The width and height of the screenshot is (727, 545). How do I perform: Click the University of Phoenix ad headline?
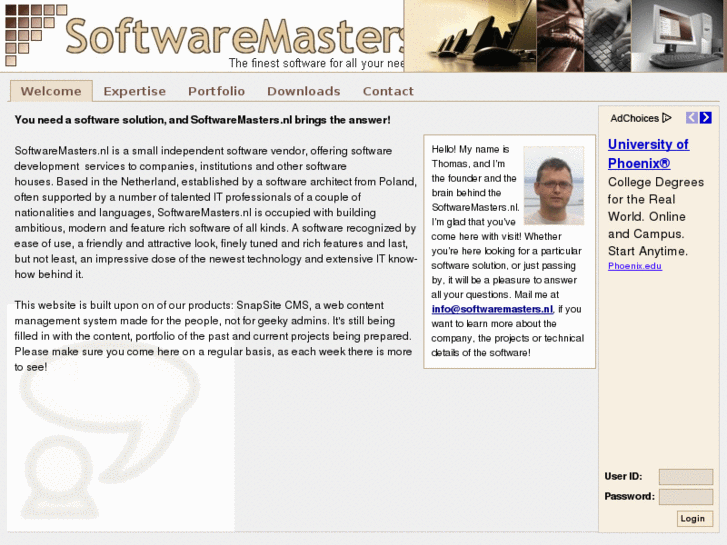(648, 154)
